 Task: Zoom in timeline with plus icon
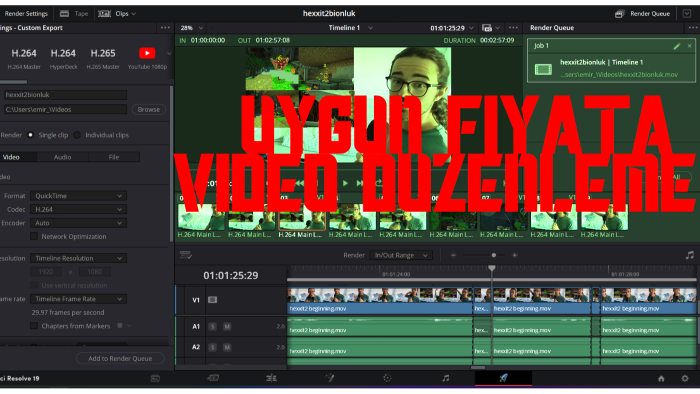[x=514, y=255]
